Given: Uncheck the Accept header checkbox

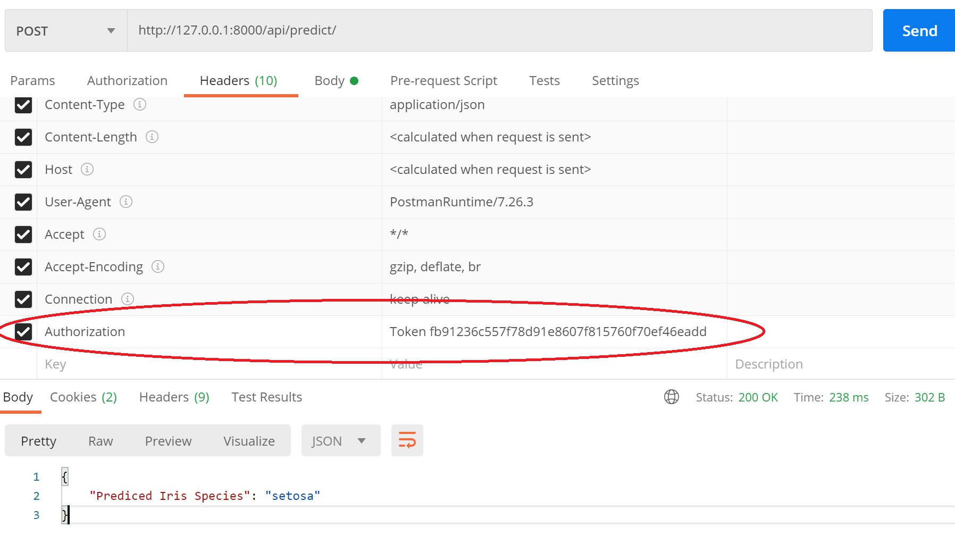Looking at the screenshot, I should click(x=23, y=235).
